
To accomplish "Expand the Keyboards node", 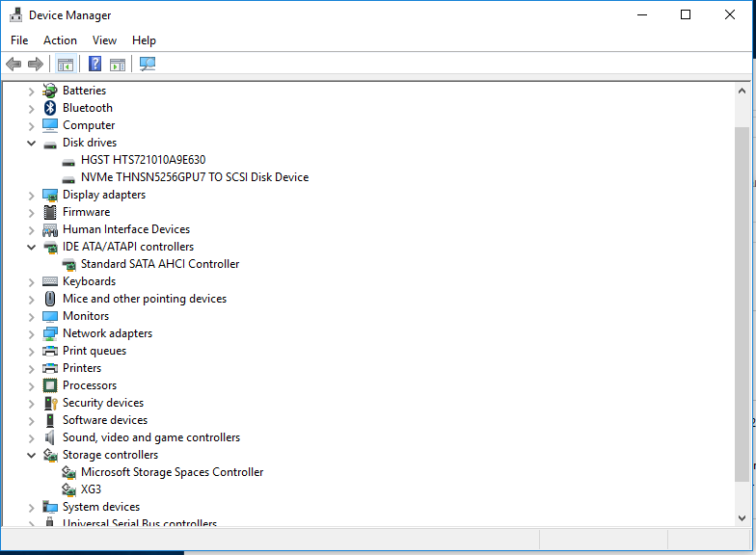I will point(31,282).
